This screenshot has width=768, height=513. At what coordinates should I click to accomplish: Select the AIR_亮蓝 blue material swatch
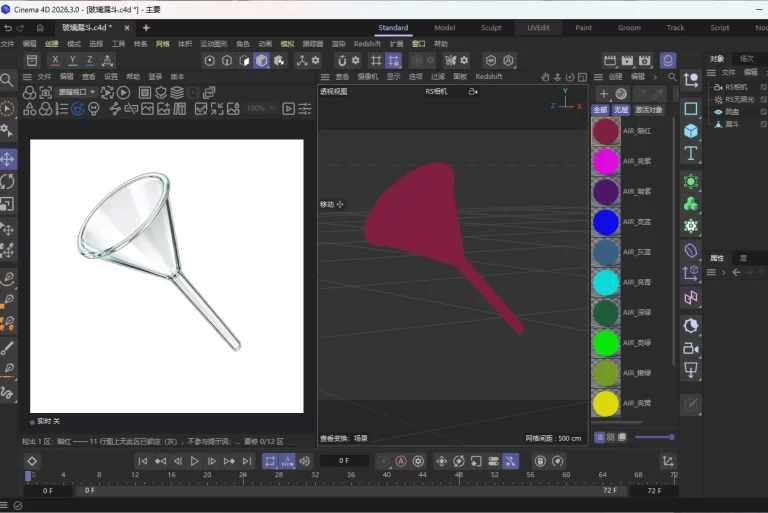coord(606,222)
